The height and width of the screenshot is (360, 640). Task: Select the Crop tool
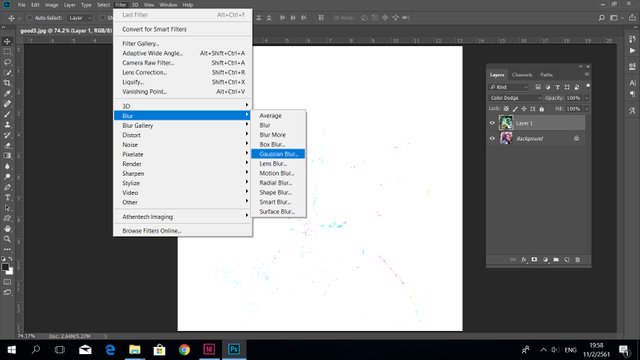click(7, 83)
